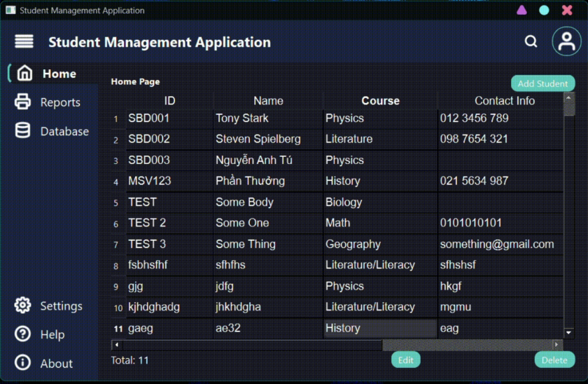
Task: Sort by the Name column header
Action: 268,101
